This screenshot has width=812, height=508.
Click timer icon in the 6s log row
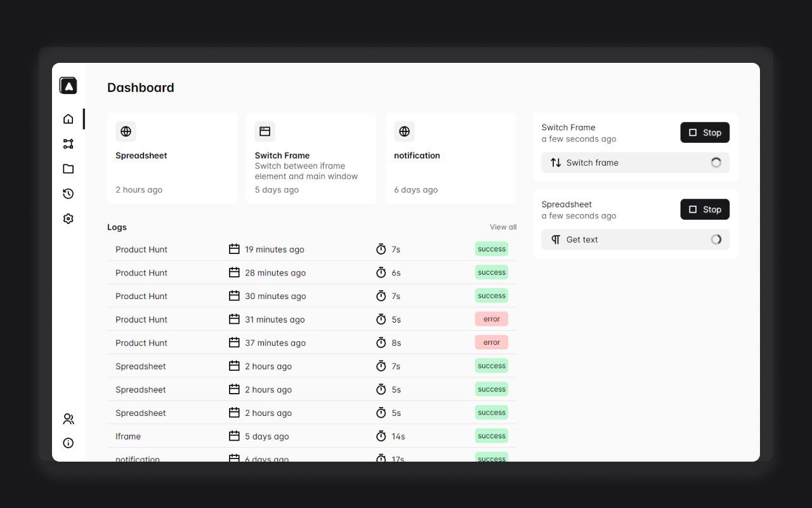click(381, 272)
